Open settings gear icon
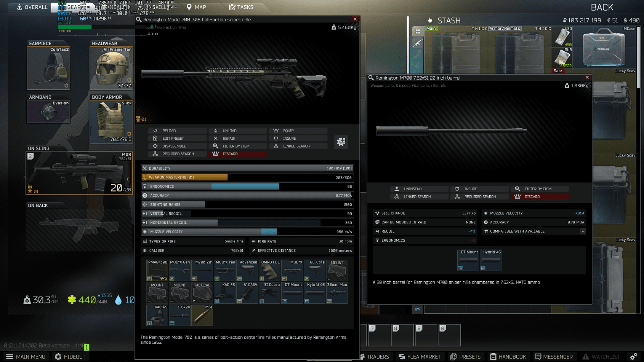This screenshot has width=644, height=362. tap(634, 356)
